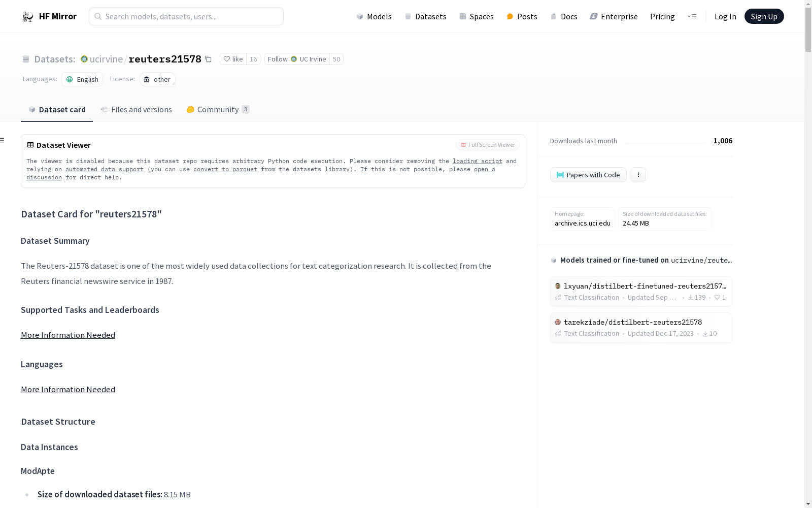Image resolution: width=812 pixels, height=508 pixels.
Task: Click the 'Models trained or fine-tuned on' heading
Action: coord(615,260)
